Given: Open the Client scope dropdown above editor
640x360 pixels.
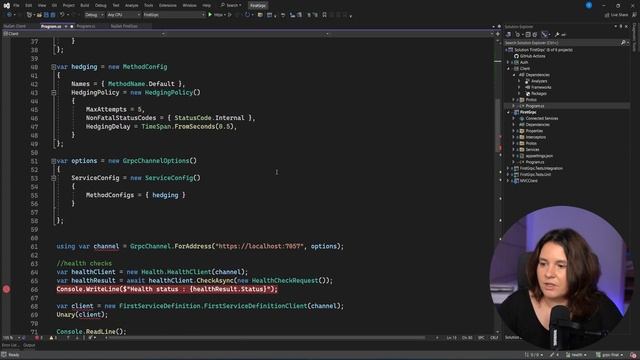Looking at the screenshot, I should (84, 34).
